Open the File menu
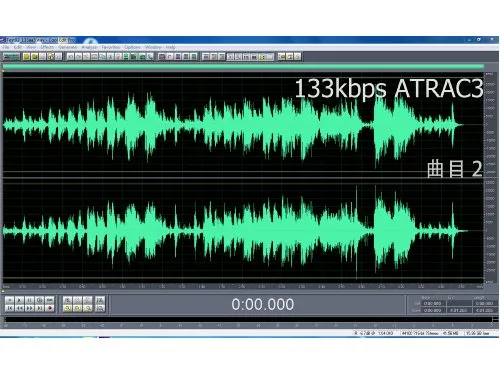 pyautogui.click(x=6, y=47)
